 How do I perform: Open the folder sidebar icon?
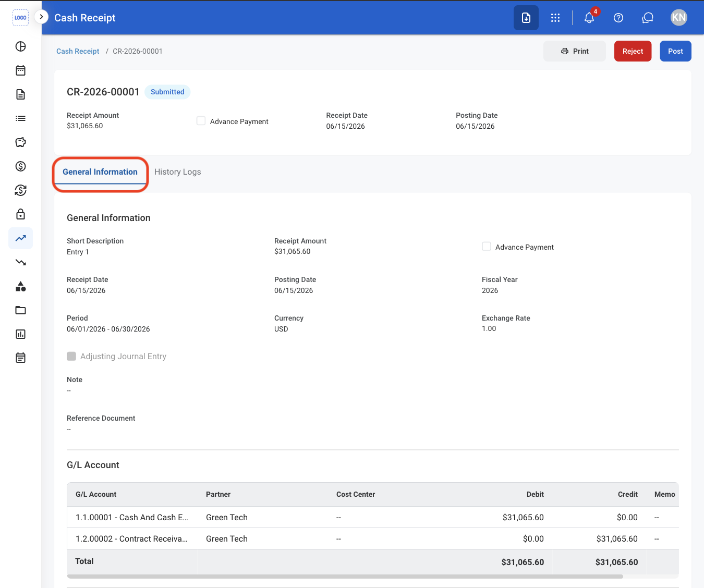pos(20,310)
